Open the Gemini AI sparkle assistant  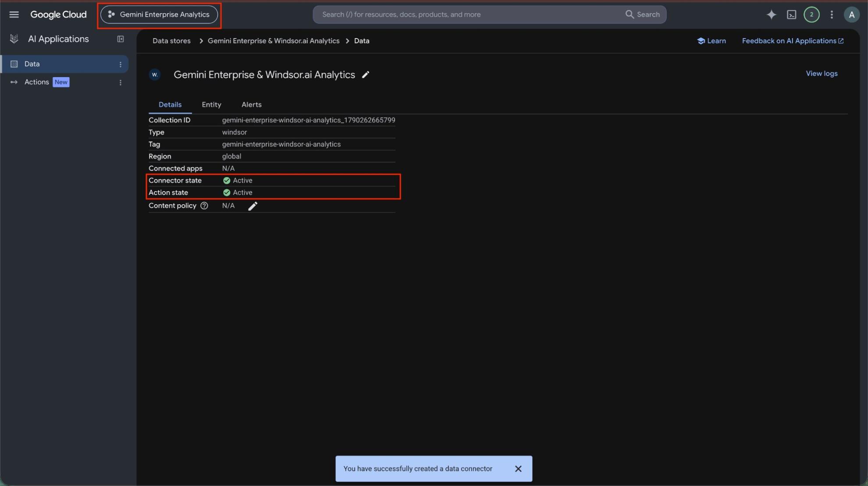(x=771, y=14)
